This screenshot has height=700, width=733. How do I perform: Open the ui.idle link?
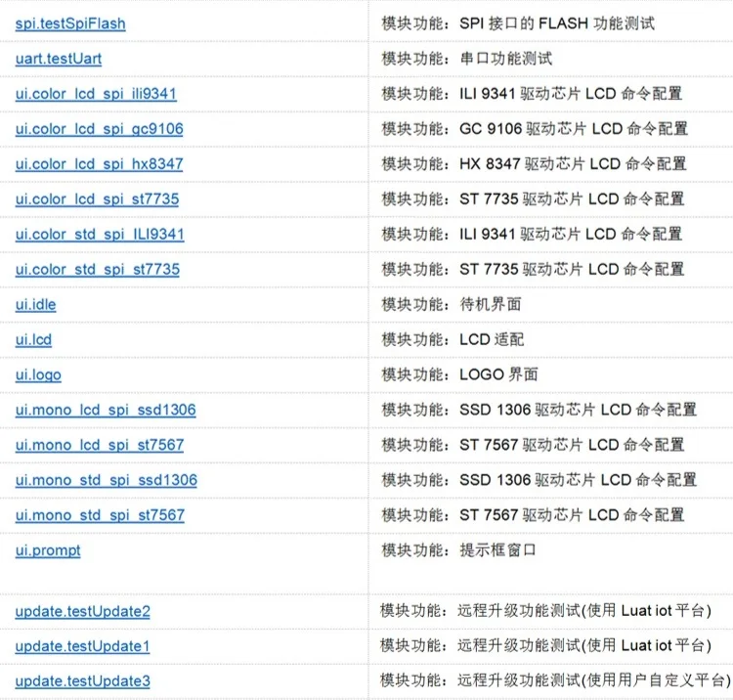coord(35,304)
